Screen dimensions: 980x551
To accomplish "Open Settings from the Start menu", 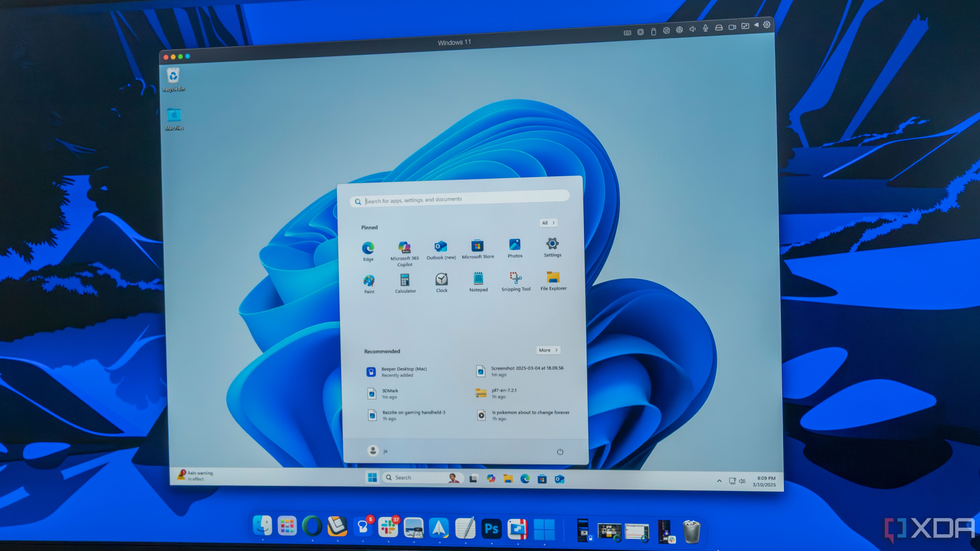I will pos(552,247).
